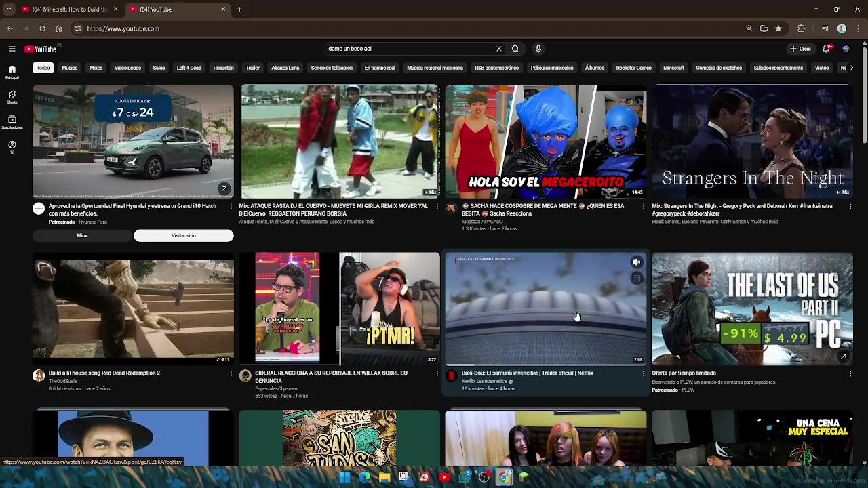
Task: Open options for Sacha Mega Mente video
Action: 644,206
